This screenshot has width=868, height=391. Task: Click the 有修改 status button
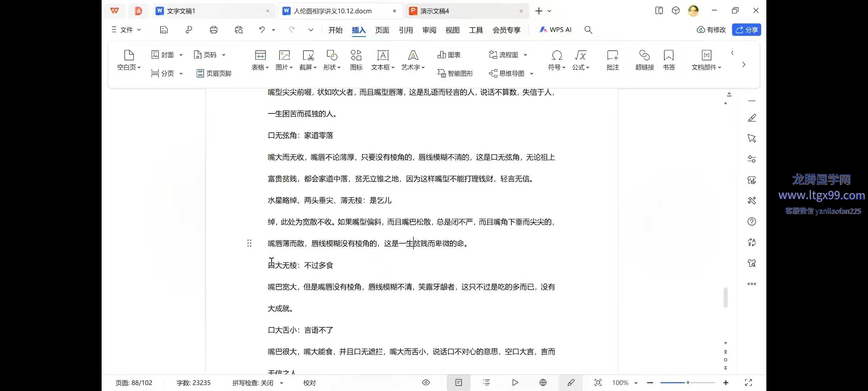point(711,30)
